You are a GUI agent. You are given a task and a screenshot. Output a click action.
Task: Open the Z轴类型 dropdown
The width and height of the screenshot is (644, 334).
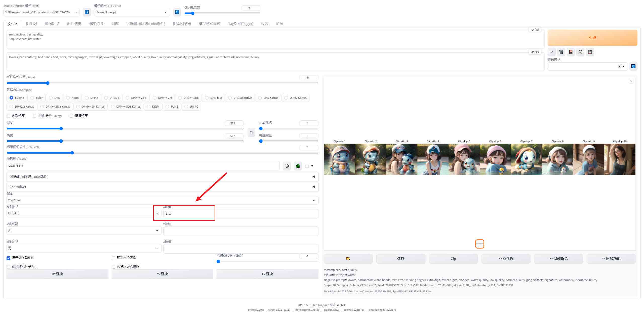click(x=84, y=248)
